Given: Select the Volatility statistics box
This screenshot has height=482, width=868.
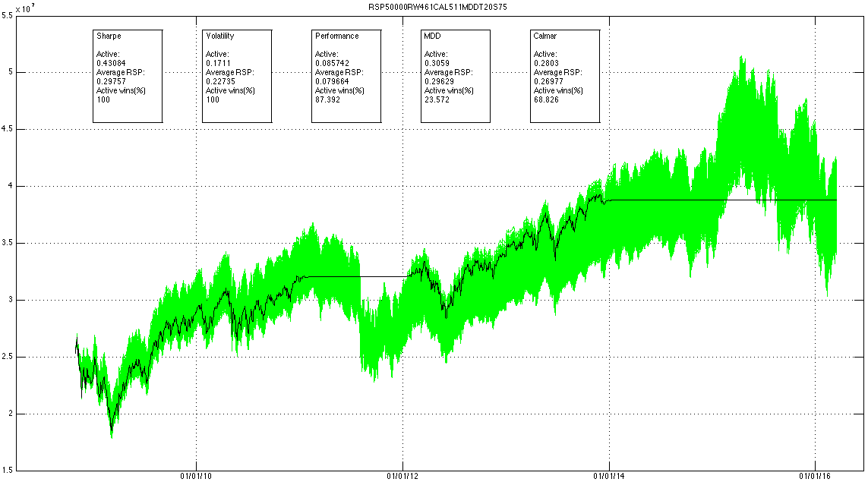Looking at the screenshot, I should pyautogui.click(x=237, y=76).
